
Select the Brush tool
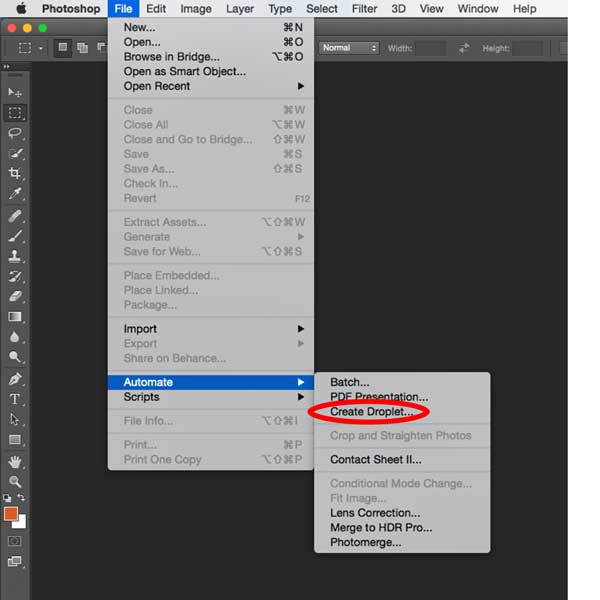(15, 236)
